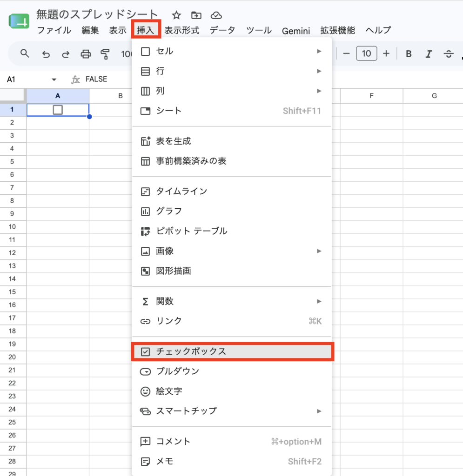
Task: Open the ツール menu
Action: point(259,30)
